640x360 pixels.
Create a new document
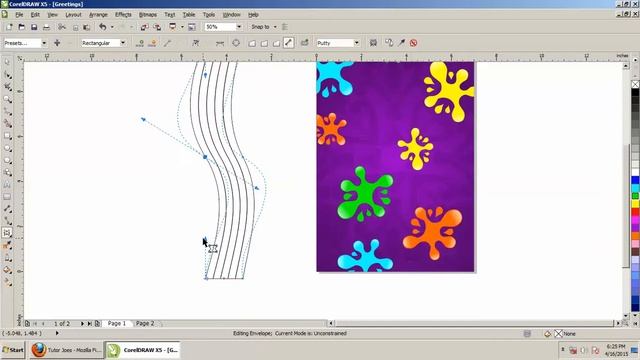coord(9,27)
